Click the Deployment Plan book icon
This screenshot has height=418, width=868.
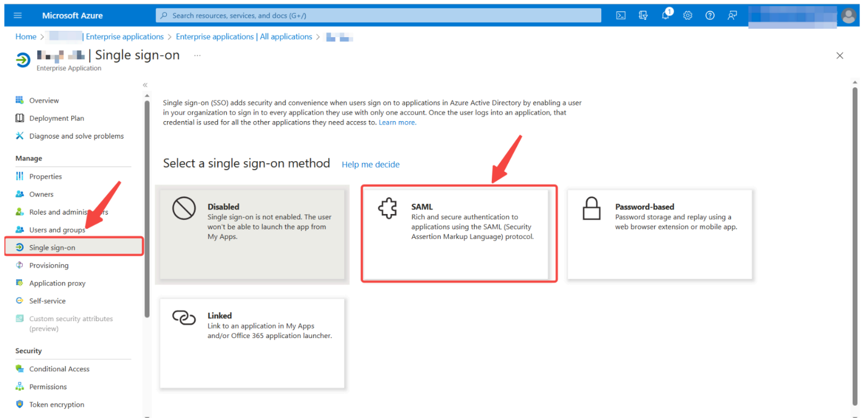click(20, 118)
